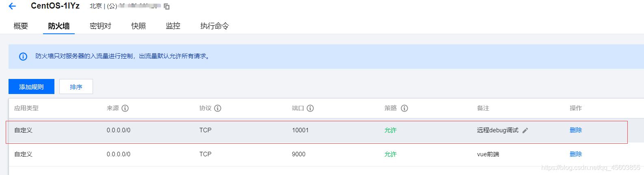644x175 pixels.
Task: Go to the 快照 tab
Action: coord(138,26)
